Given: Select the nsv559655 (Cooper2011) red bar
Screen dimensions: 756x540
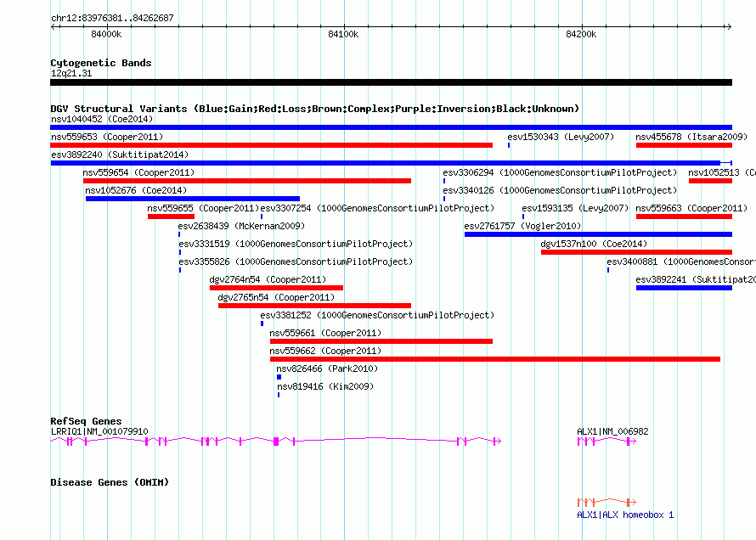Looking at the screenshot, I should tap(171, 217).
